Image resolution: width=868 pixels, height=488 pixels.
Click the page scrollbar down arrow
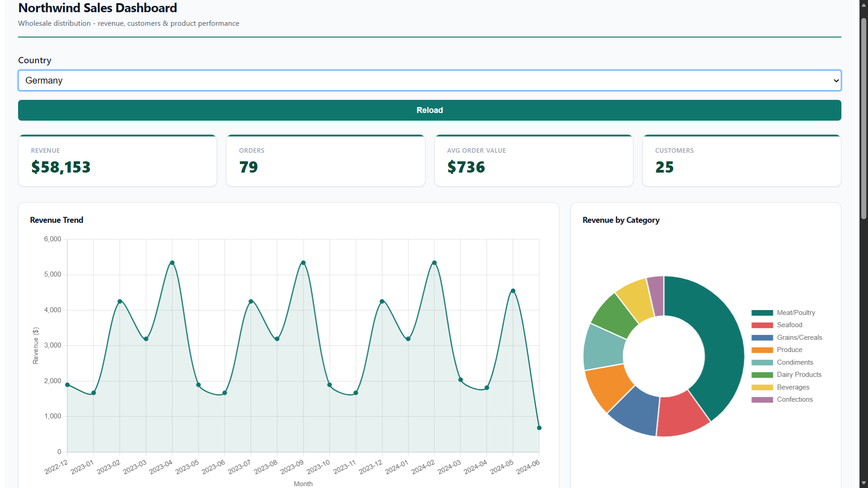tap(863, 483)
